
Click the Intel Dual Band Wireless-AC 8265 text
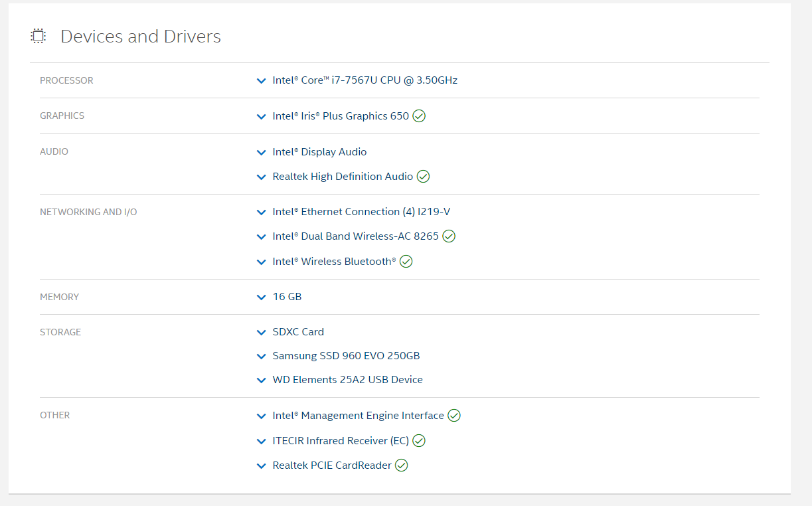[356, 236]
